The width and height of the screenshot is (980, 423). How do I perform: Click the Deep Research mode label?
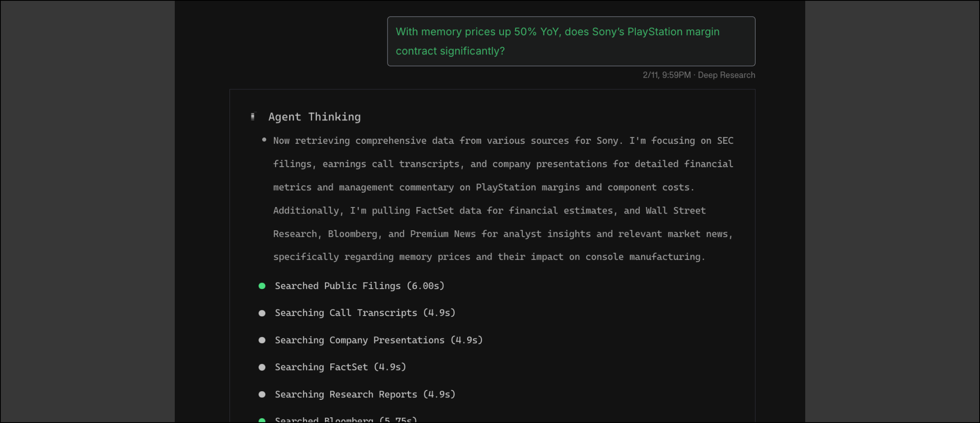(726, 75)
